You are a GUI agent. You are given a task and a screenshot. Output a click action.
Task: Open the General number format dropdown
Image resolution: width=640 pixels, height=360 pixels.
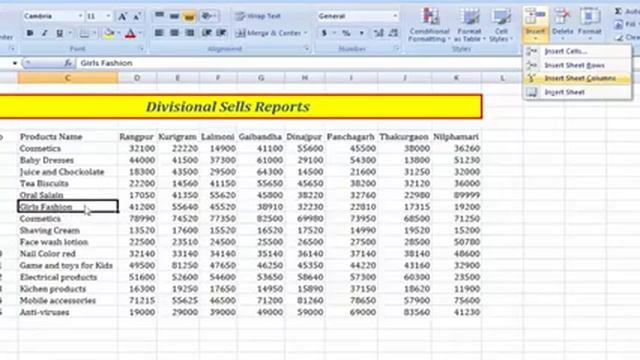(x=395, y=16)
